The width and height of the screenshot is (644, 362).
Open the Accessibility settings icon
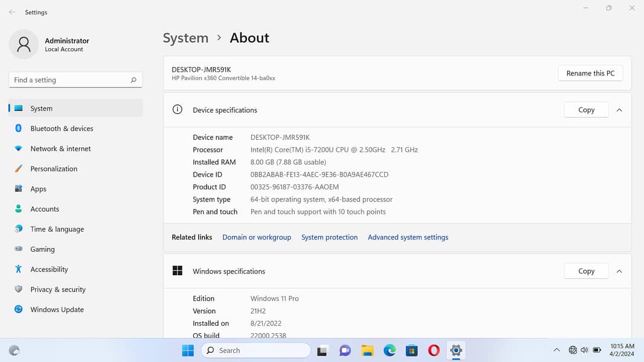click(18, 270)
